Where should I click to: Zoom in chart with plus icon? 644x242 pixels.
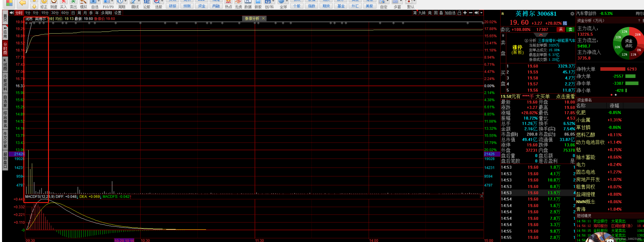click(465, 13)
